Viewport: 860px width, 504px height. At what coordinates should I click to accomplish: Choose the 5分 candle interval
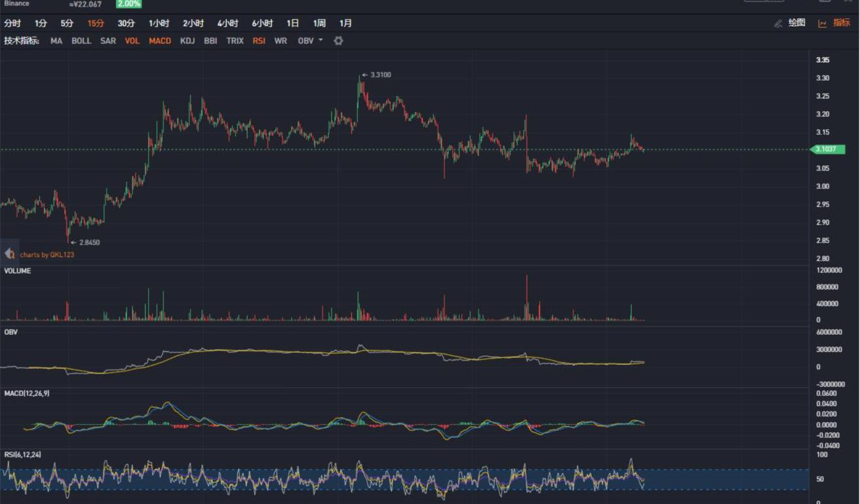67,24
